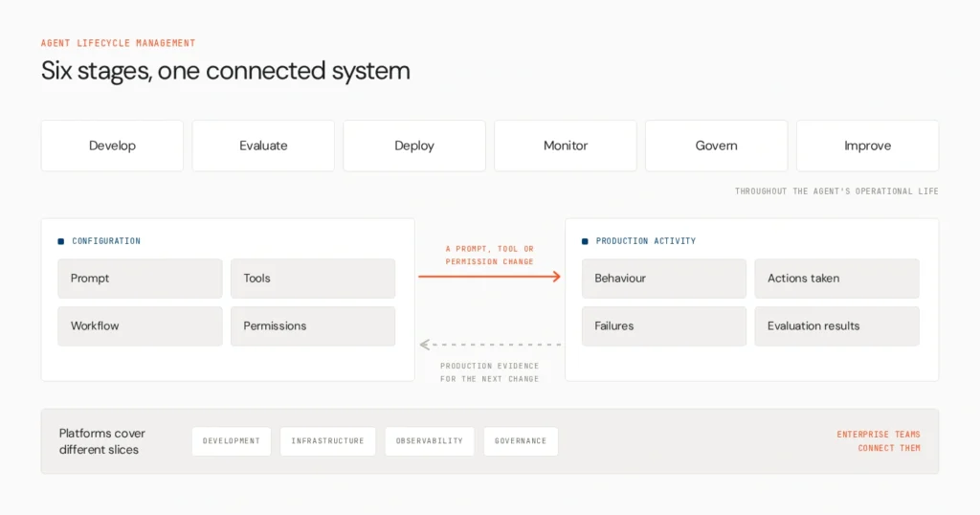This screenshot has height=515, width=980.
Task: Click the title 'Six stages, one connected system'
Action: click(226, 71)
